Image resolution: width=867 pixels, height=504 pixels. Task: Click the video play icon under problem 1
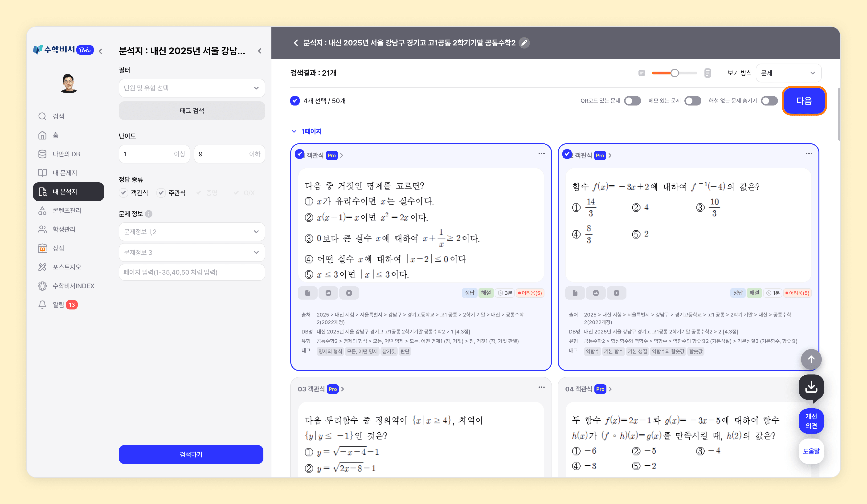[349, 293]
